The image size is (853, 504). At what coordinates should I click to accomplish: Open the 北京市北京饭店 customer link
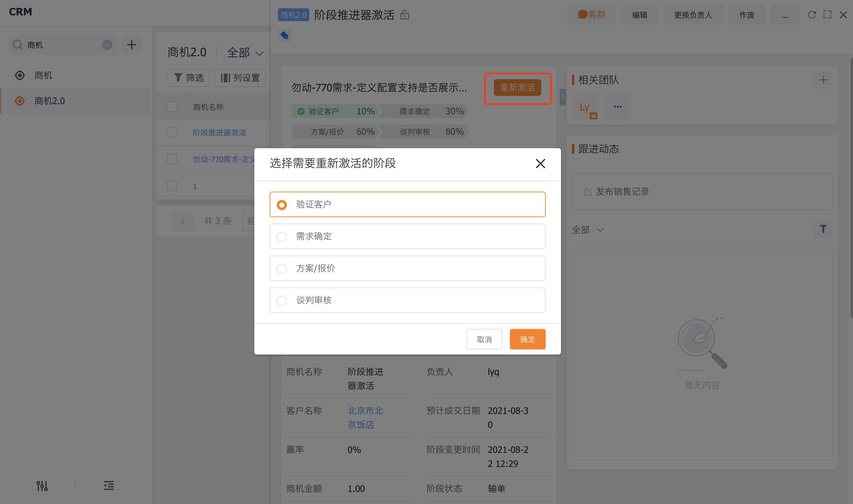pos(365,418)
